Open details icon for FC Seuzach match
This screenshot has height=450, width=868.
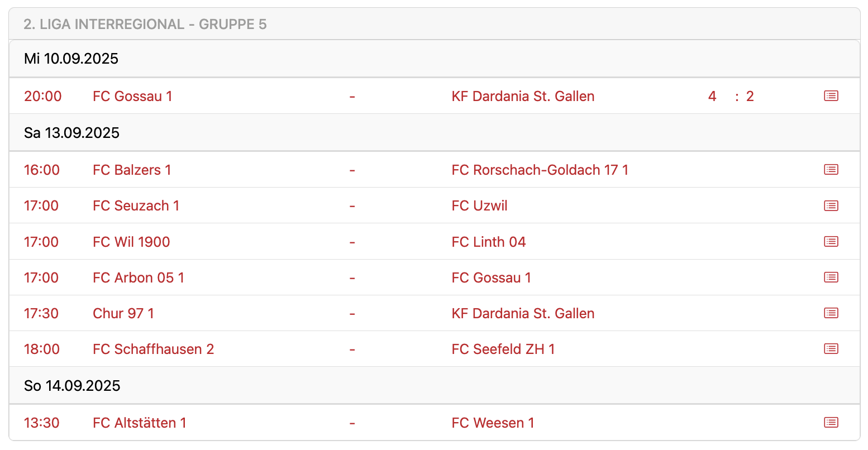[831, 206]
